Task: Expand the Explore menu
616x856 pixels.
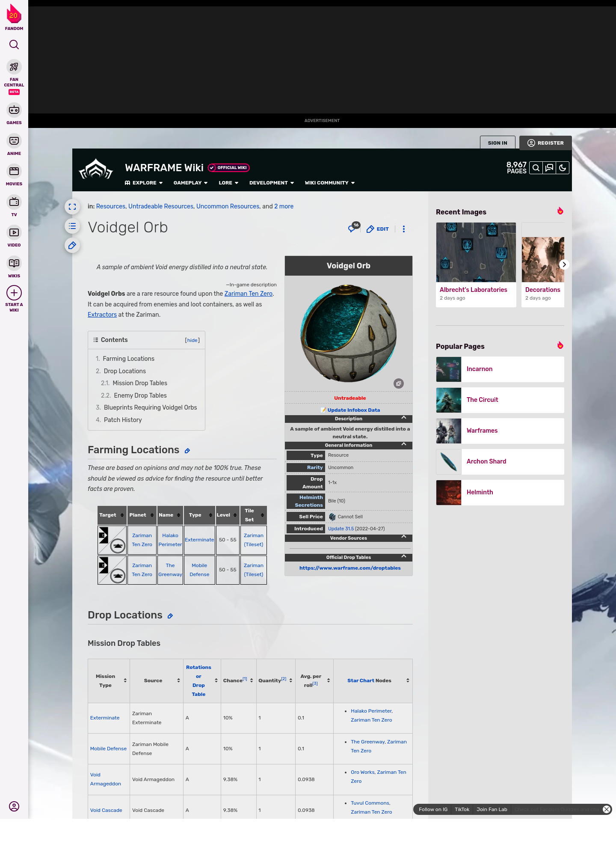Action: [144, 183]
